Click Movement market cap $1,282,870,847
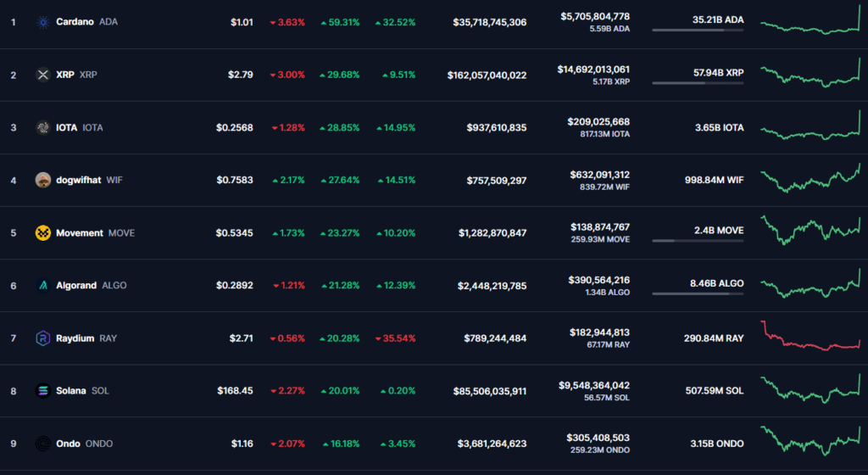Image resolution: width=868 pixels, height=475 pixels. click(492, 233)
